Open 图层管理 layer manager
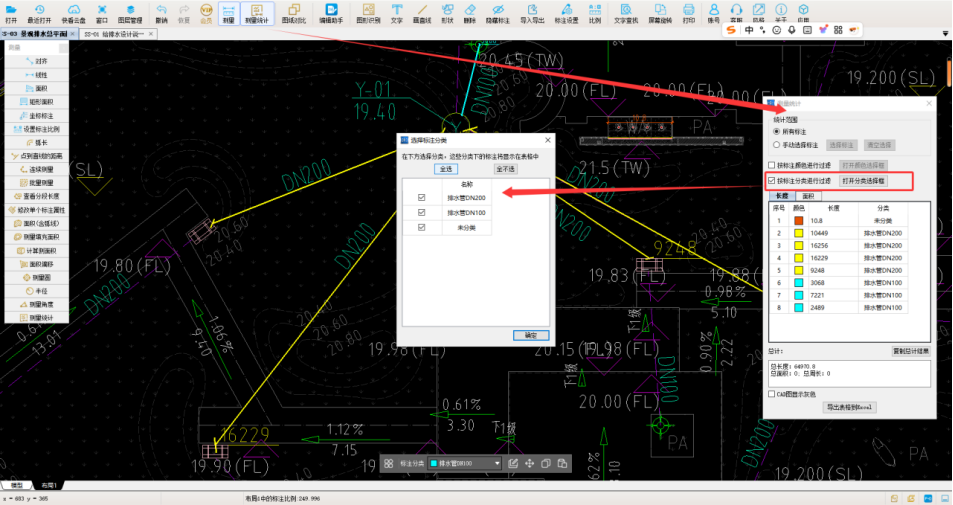The image size is (953, 505). coord(130,12)
